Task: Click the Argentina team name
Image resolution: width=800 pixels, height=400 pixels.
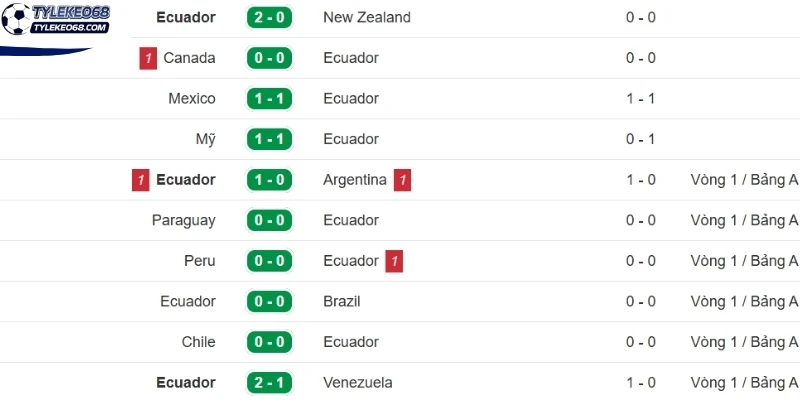Action: point(355,180)
